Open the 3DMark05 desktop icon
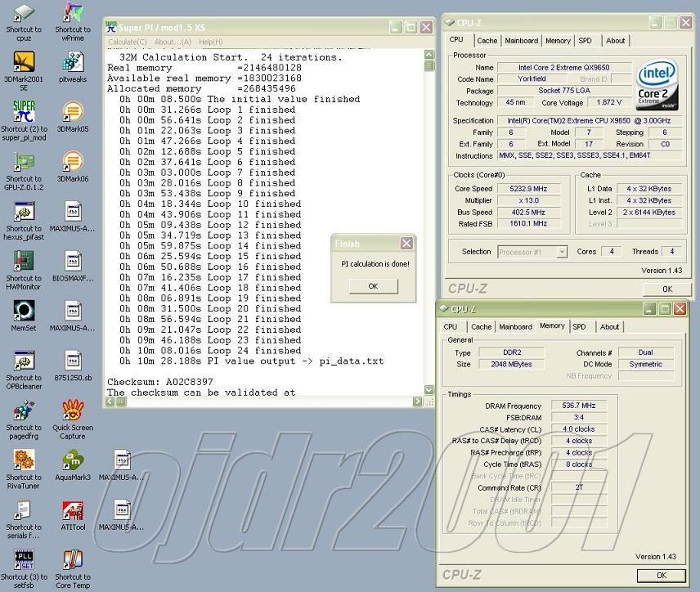The width and height of the screenshot is (700, 592). tap(73, 118)
